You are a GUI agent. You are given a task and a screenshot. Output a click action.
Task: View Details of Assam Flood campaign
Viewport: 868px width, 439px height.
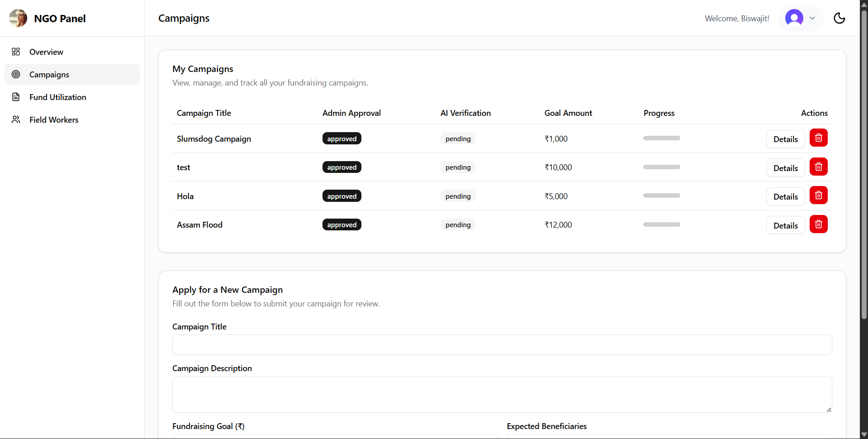[x=785, y=225]
